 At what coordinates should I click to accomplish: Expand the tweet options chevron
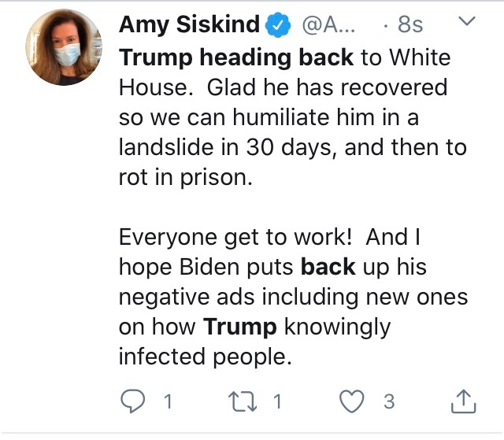click(466, 21)
